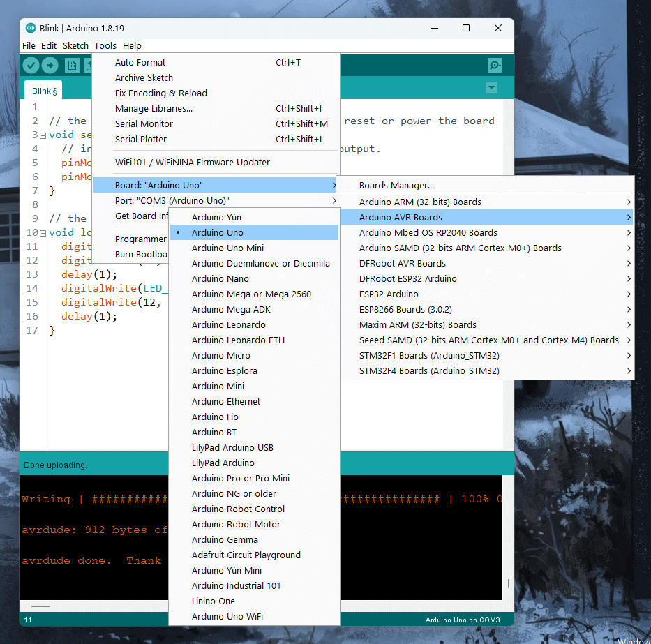The height and width of the screenshot is (644, 651).
Task: Click the console horizontal scrollbar thumb
Action: pyautogui.click(x=40, y=606)
